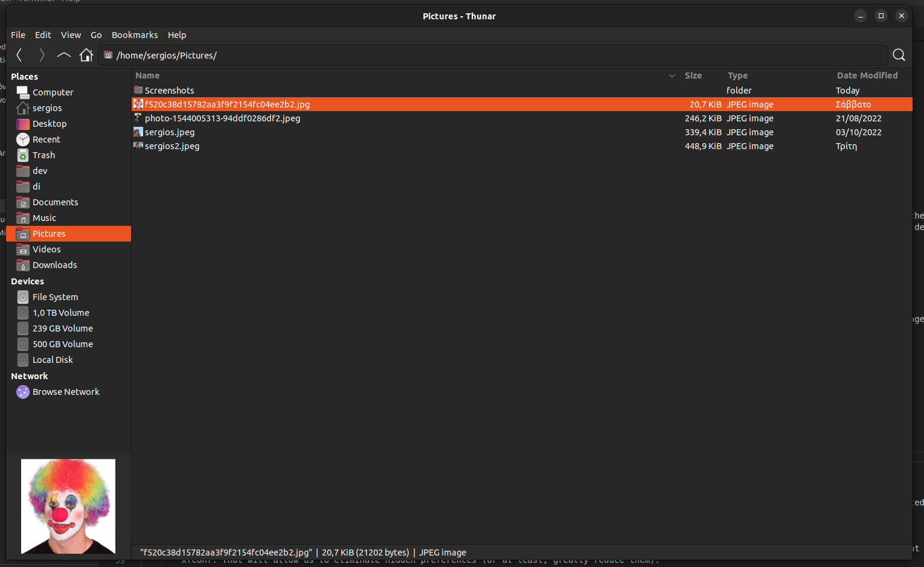
Task: Sort by the Size column header
Action: point(693,75)
